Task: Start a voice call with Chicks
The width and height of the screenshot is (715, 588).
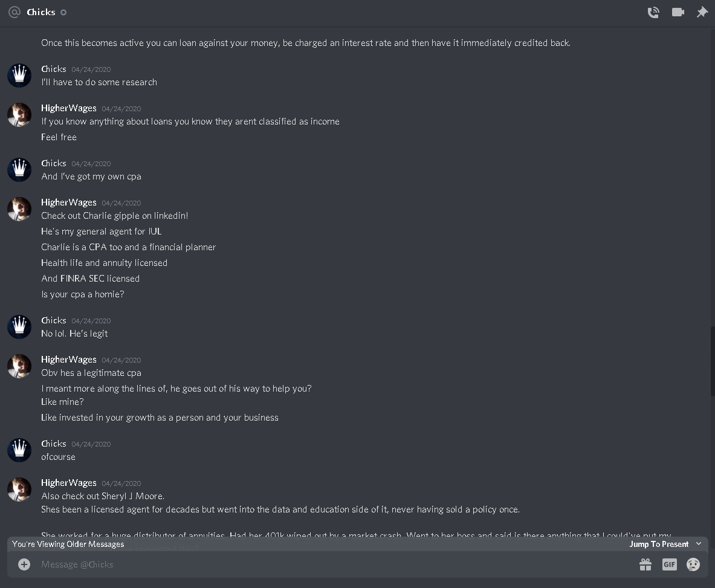Action: tap(653, 12)
